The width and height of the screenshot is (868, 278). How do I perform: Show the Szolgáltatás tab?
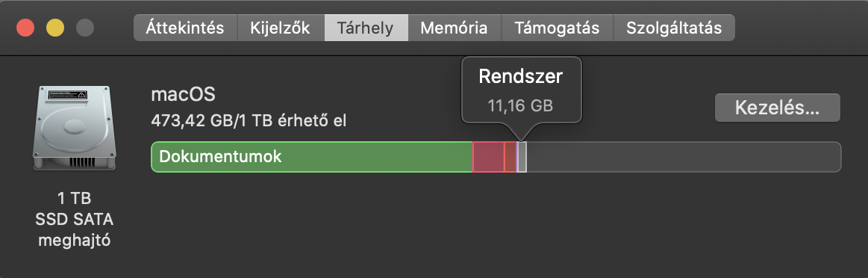674,28
